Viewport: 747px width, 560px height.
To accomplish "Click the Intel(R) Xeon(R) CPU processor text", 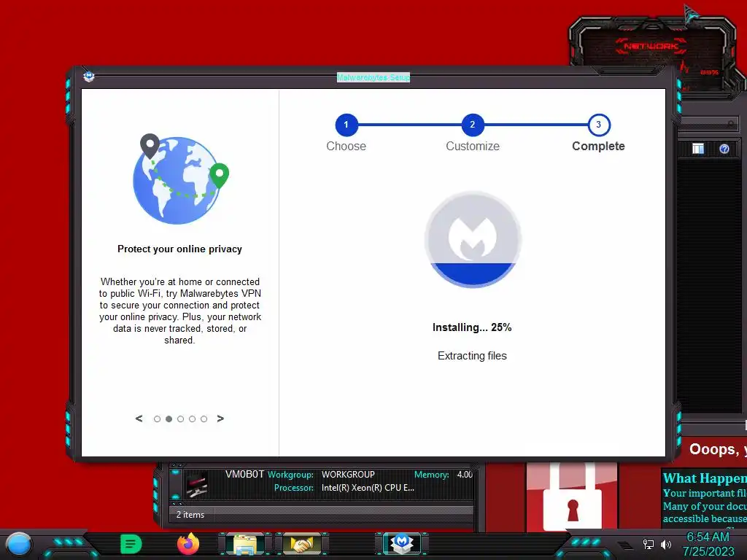I will (368, 488).
